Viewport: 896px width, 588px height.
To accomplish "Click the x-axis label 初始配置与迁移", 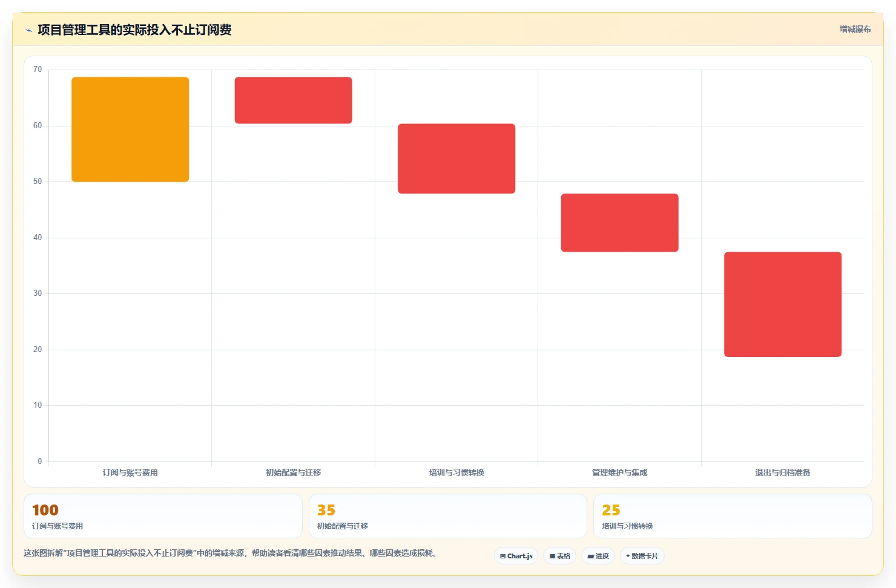I will point(294,472).
